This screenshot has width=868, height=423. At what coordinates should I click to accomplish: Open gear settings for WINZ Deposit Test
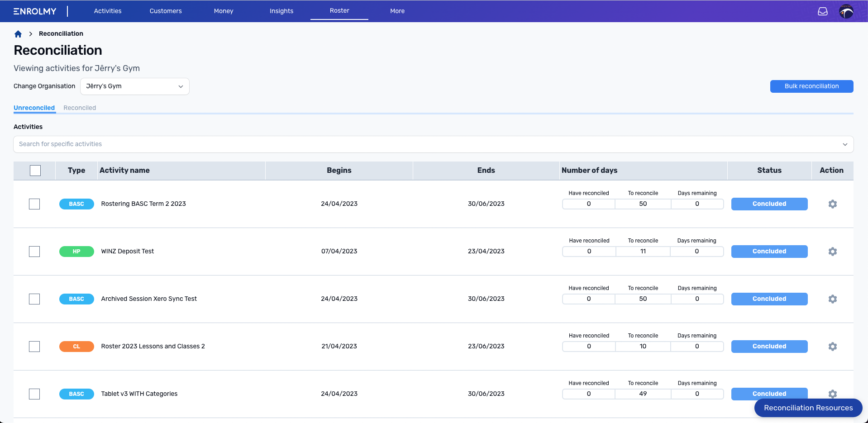(x=833, y=252)
